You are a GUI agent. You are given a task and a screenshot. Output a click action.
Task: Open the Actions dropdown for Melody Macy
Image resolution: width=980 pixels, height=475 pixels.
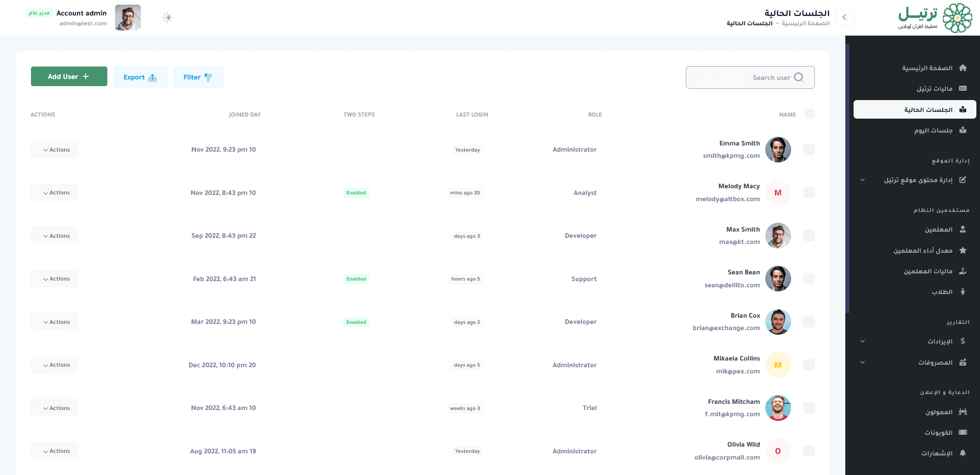pos(55,193)
